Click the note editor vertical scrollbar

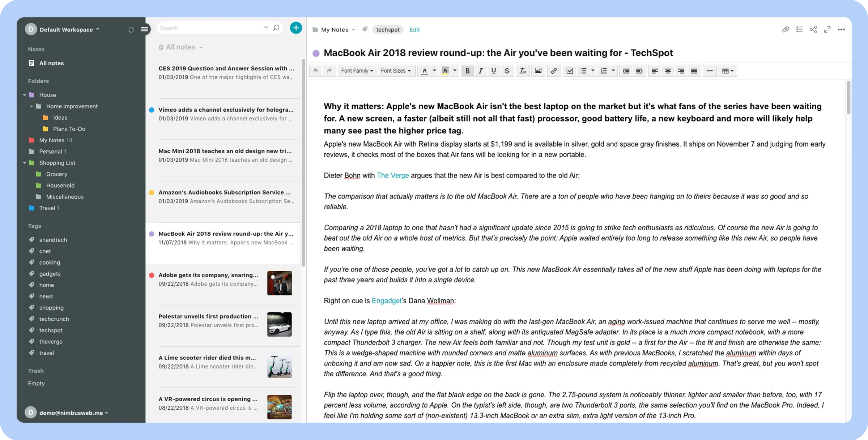[x=848, y=98]
